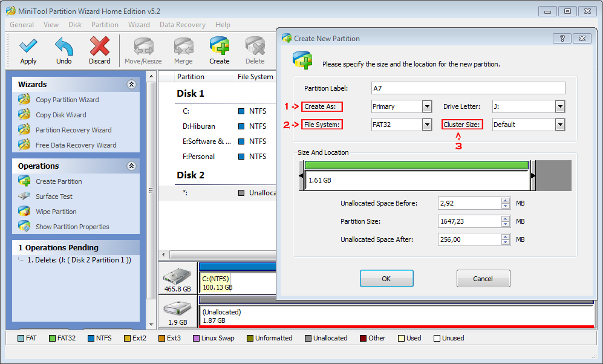Viewport: 603px width, 364px height.
Task: Open the Partition menu
Action: (105, 25)
